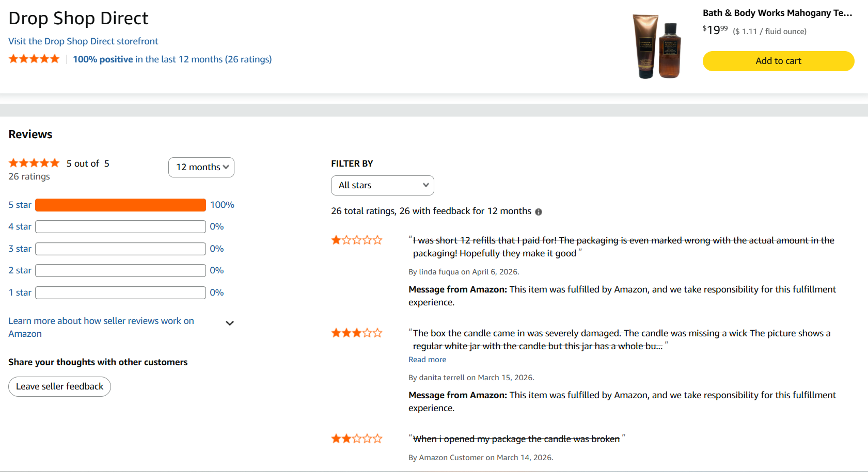The height and width of the screenshot is (472, 868).
Task: Filter by 2 star reviews
Action: point(20,270)
